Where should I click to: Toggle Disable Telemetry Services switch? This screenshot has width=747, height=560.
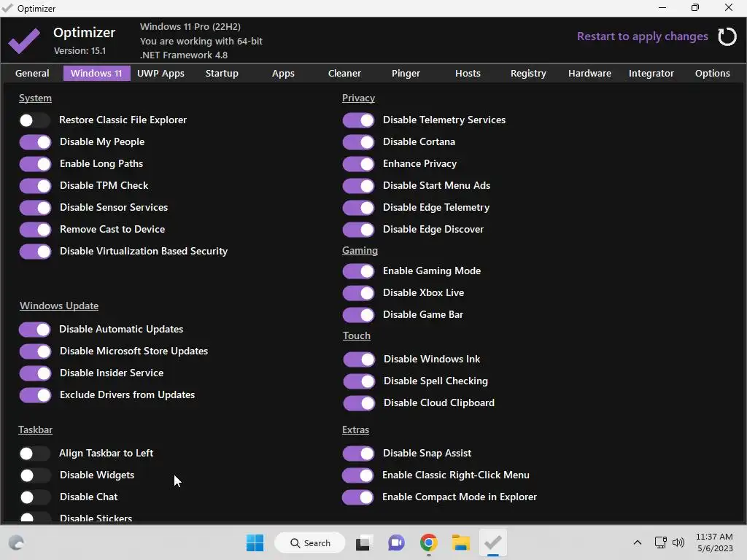[358, 120]
